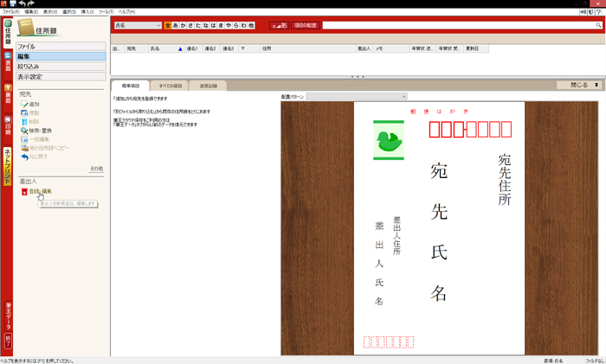Screen dimensions: 606x364
Task: Click the 項目の配置 button
Action: point(305,26)
